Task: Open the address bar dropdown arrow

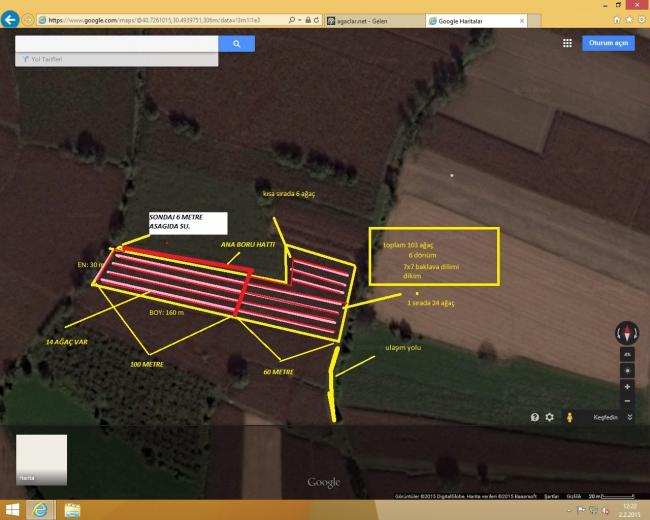Action: coord(300,20)
